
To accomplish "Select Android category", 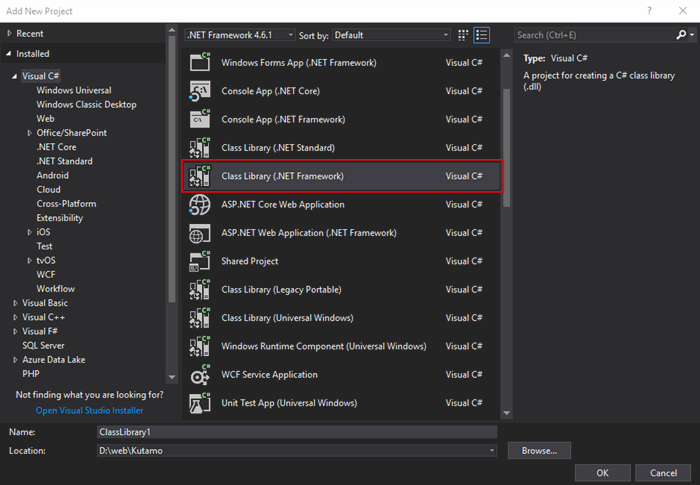I will pos(53,175).
